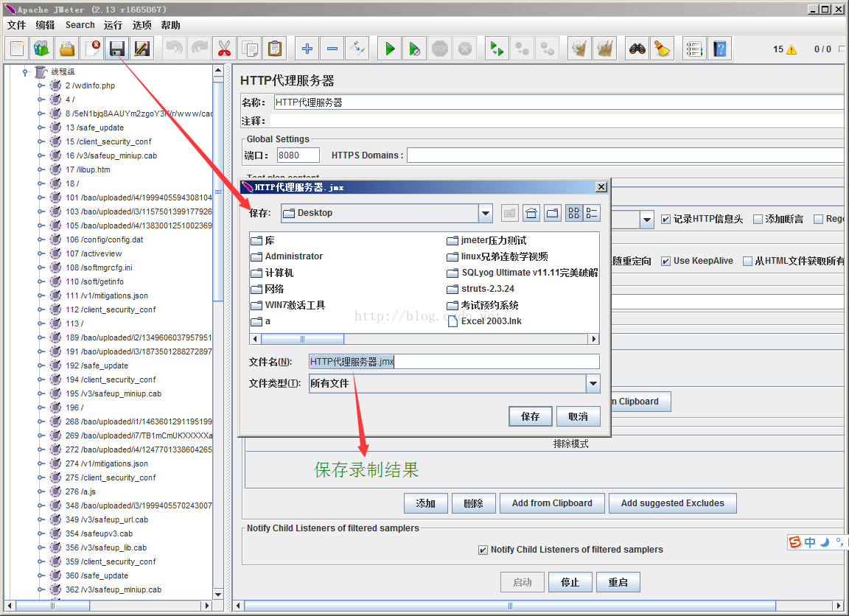This screenshot has height=616, width=849.
Task: Open the 文件类型 所有文件 dropdown
Action: tap(593, 384)
